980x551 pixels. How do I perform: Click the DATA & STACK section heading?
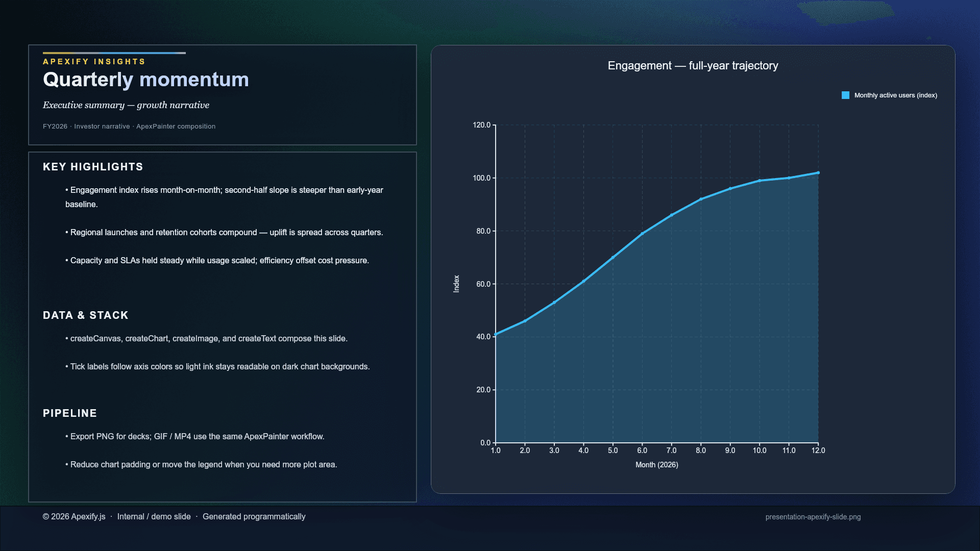coord(85,315)
